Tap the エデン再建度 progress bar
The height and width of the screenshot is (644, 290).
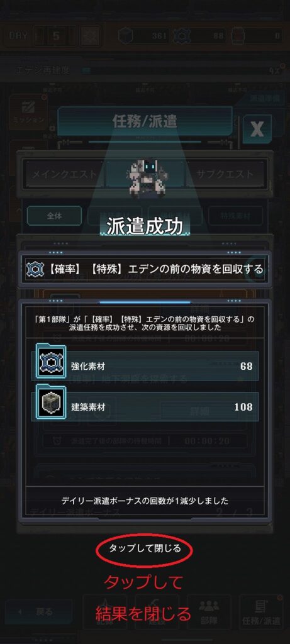181,70
